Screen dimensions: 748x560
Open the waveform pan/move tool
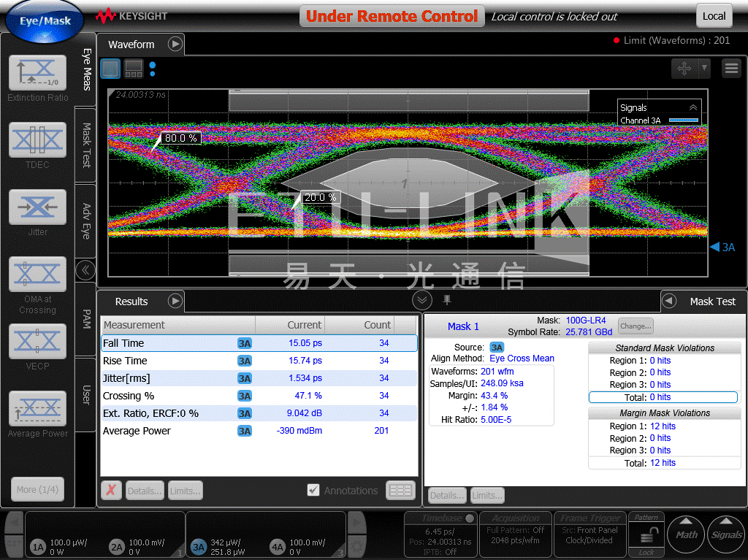(684, 68)
